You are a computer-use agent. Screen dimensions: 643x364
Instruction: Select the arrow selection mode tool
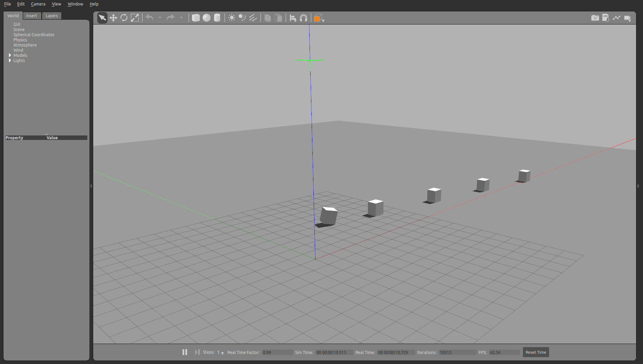click(x=102, y=18)
